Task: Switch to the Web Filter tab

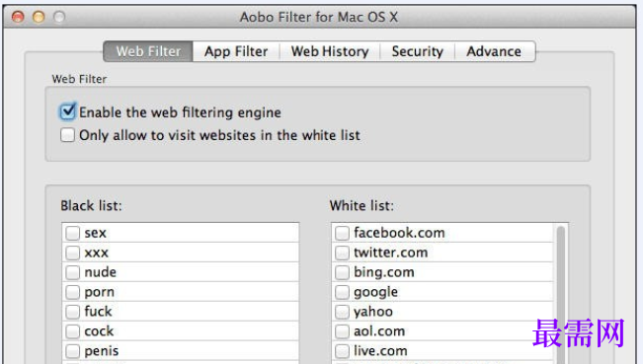Action: [148, 51]
